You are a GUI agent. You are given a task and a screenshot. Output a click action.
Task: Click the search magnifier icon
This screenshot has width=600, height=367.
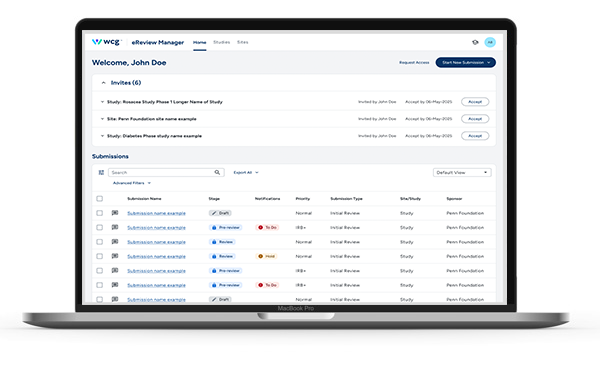217,173
